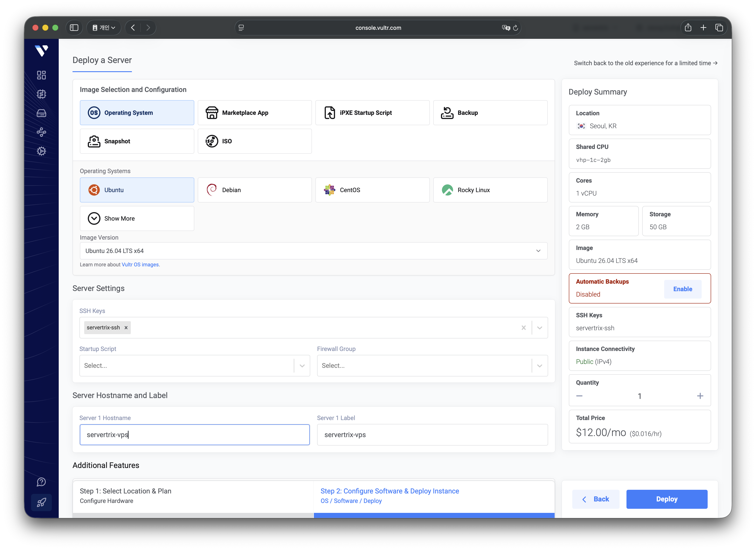Open a new Safari tab with plus
This screenshot has width=756, height=550.
(703, 28)
